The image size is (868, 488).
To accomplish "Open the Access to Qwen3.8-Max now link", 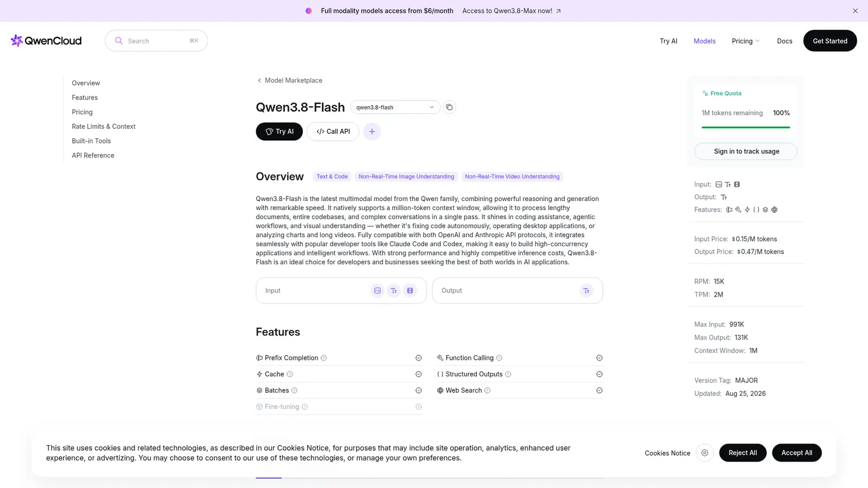I will coord(511,11).
